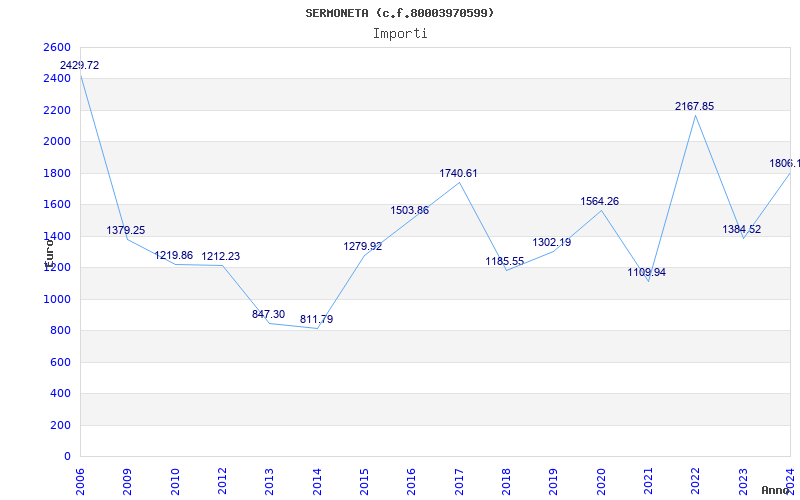Image resolution: width=800 pixels, height=500 pixels.
Task: Click x-axis year 2017
Action: 459,482
